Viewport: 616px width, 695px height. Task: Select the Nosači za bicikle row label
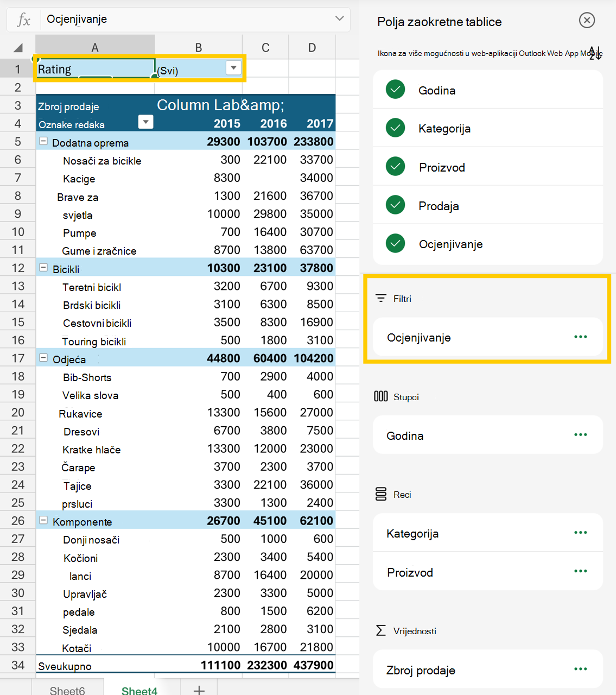[102, 161]
